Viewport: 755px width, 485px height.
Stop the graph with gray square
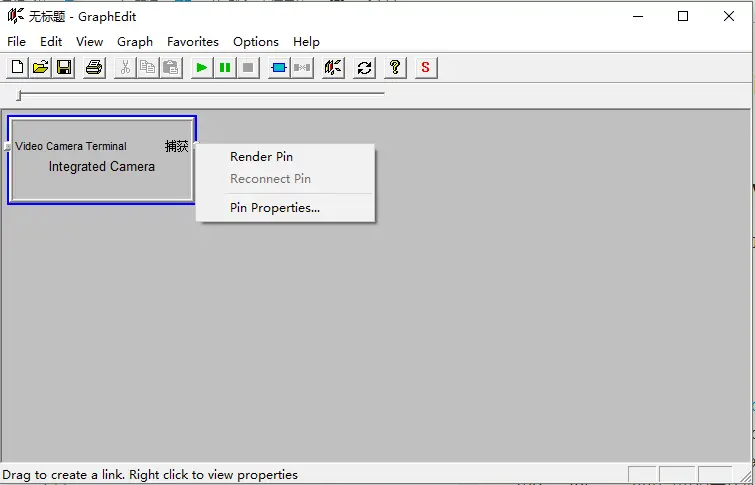click(248, 67)
